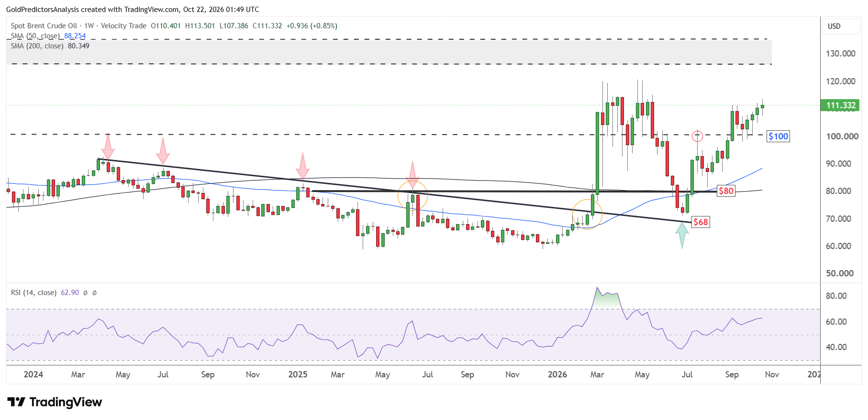Click the 2024 time axis label
This screenshot has width=868, height=420.
(x=33, y=375)
